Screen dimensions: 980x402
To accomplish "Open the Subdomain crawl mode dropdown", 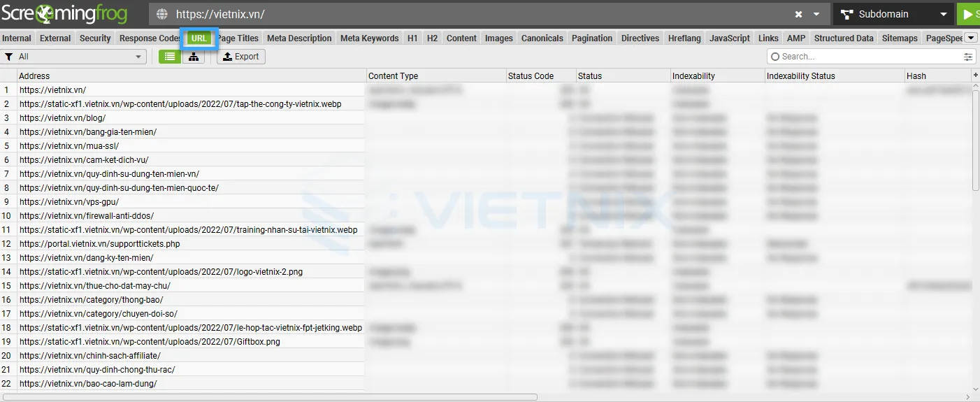I will (x=893, y=14).
